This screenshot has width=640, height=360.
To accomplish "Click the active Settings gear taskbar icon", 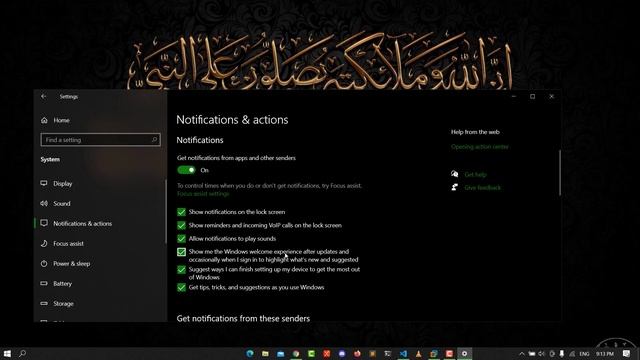I will click(x=464, y=353).
